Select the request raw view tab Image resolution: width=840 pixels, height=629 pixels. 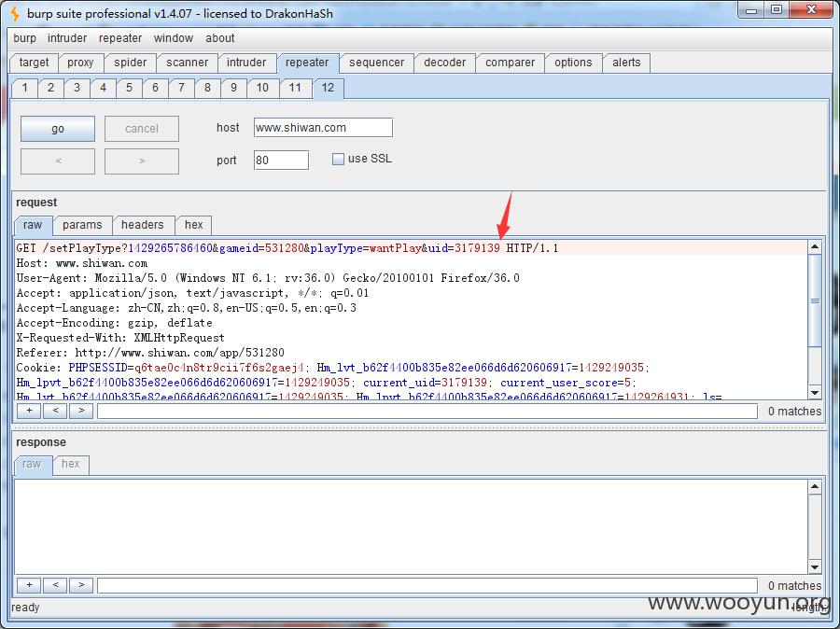(x=33, y=225)
